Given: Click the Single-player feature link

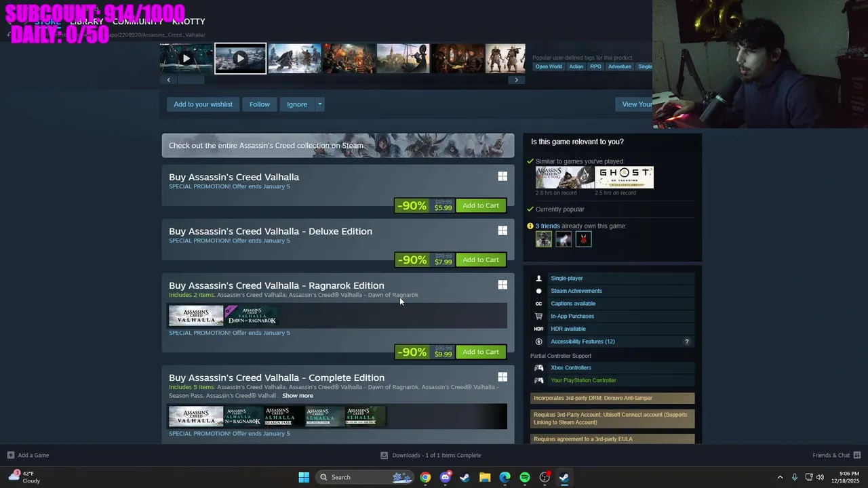Looking at the screenshot, I should click(567, 278).
